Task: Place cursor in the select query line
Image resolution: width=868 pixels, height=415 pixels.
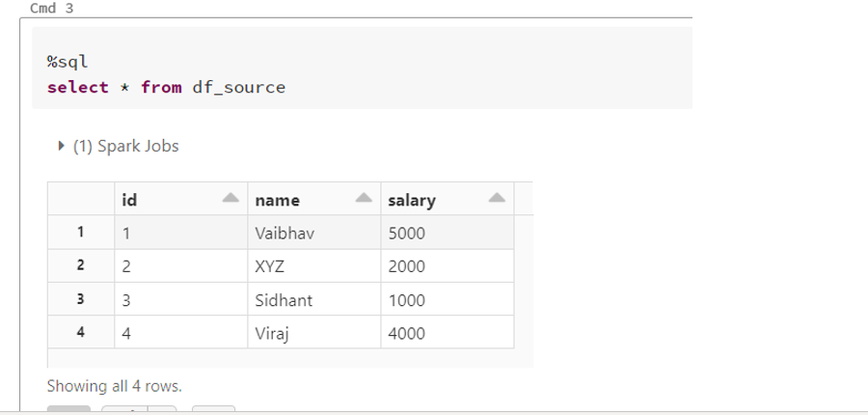Action: click(166, 88)
